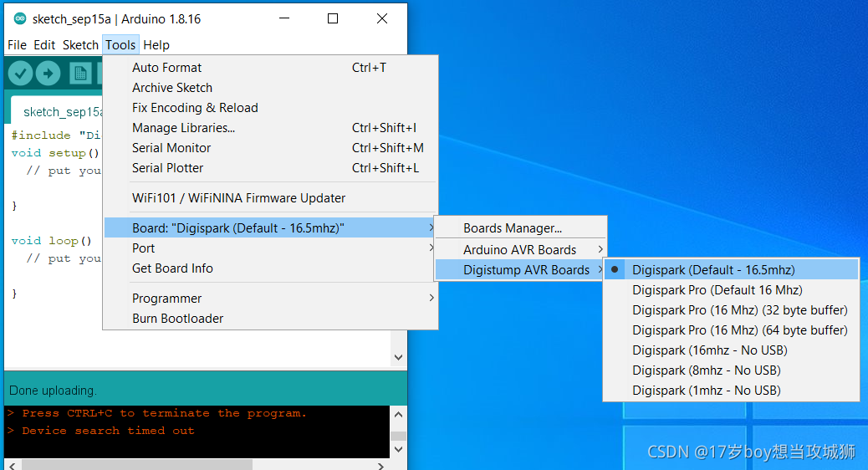
Task: Expand Digistump AVR Boards submenu
Action: point(520,269)
